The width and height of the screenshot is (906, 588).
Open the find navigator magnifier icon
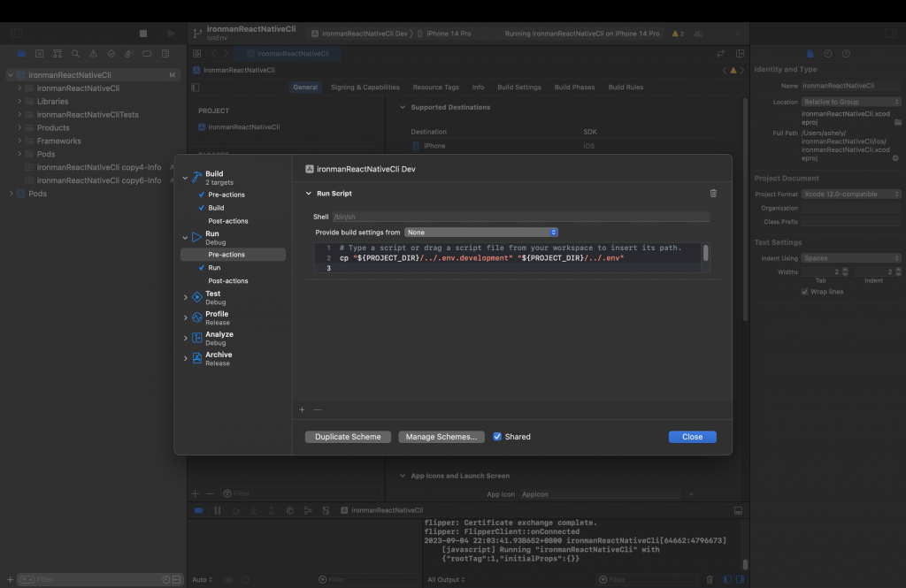click(x=75, y=54)
